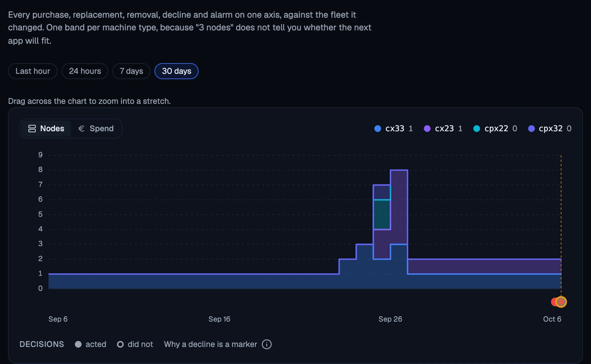Toggle the cx33 legend series
591x364 pixels.
pyautogui.click(x=394, y=129)
